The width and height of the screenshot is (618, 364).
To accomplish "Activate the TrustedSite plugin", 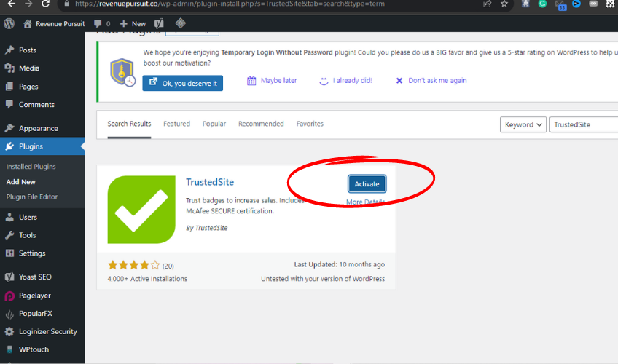I will point(367,183).
